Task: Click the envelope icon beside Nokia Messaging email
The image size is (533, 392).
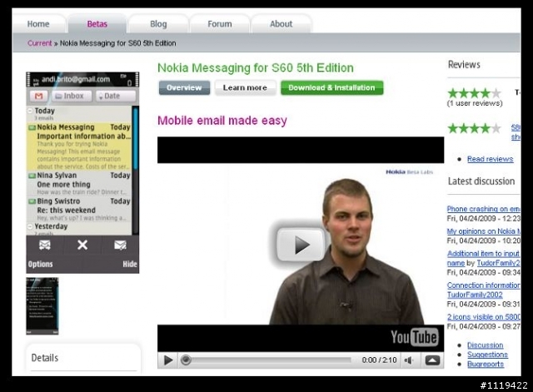Action: click(x=32, y=127)
